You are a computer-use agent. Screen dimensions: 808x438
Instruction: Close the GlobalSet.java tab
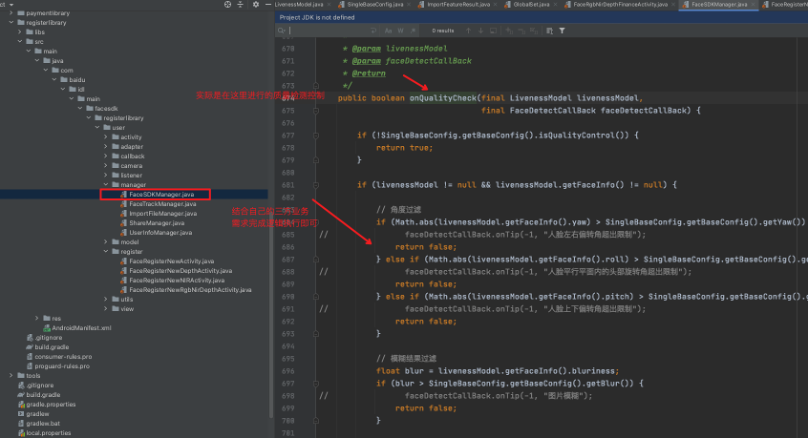[556, 4]
